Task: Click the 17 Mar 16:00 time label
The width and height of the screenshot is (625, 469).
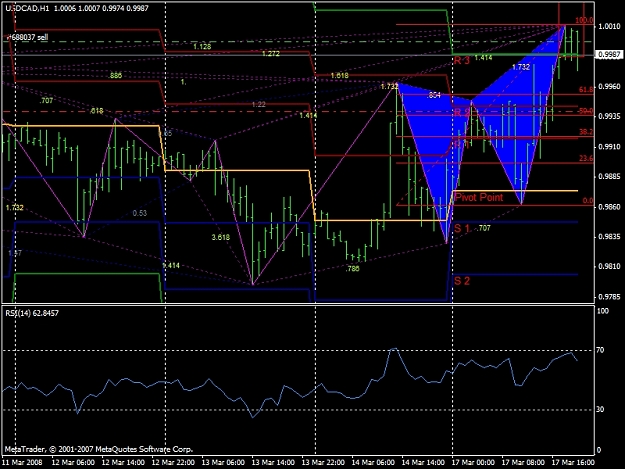Action: pos(573,463)
